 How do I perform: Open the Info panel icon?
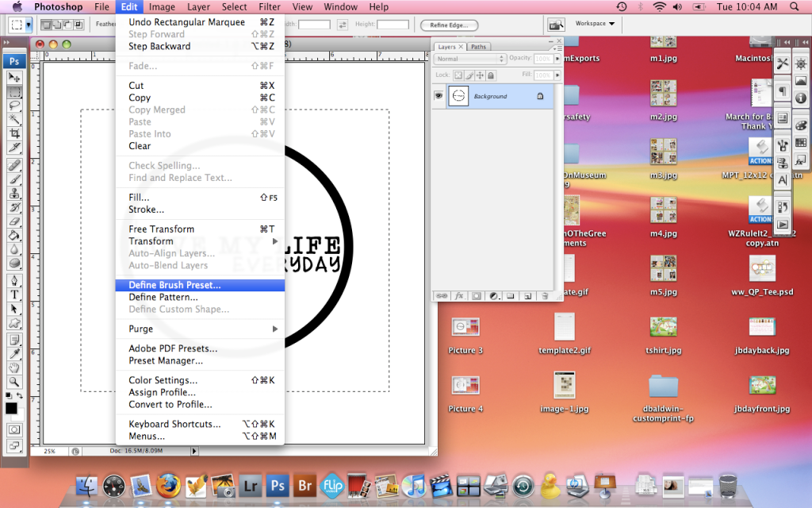801,98
